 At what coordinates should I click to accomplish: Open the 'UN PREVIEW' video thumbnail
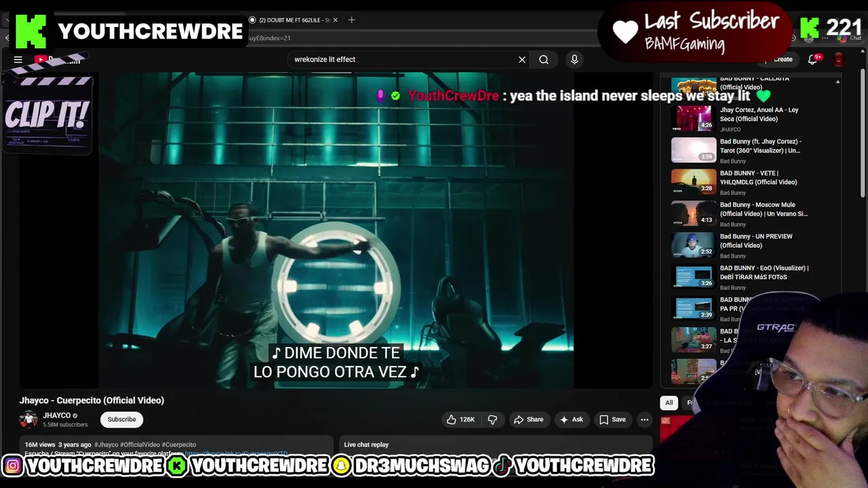click(x=694, y=245)
